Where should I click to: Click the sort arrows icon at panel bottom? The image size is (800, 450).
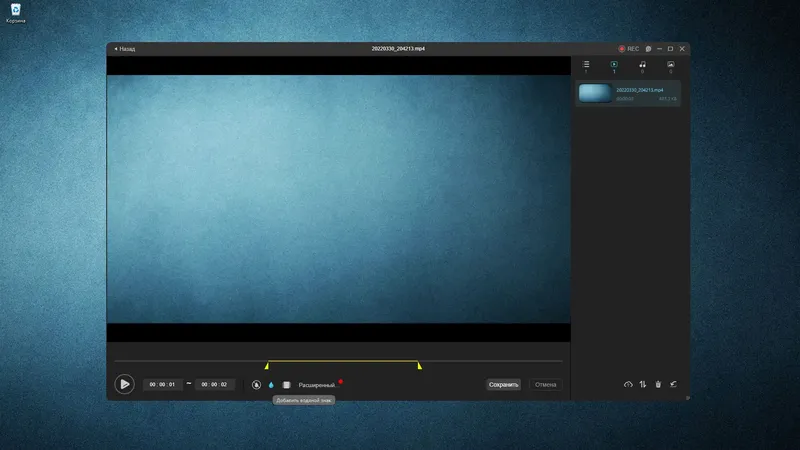[x=643, y=384]
